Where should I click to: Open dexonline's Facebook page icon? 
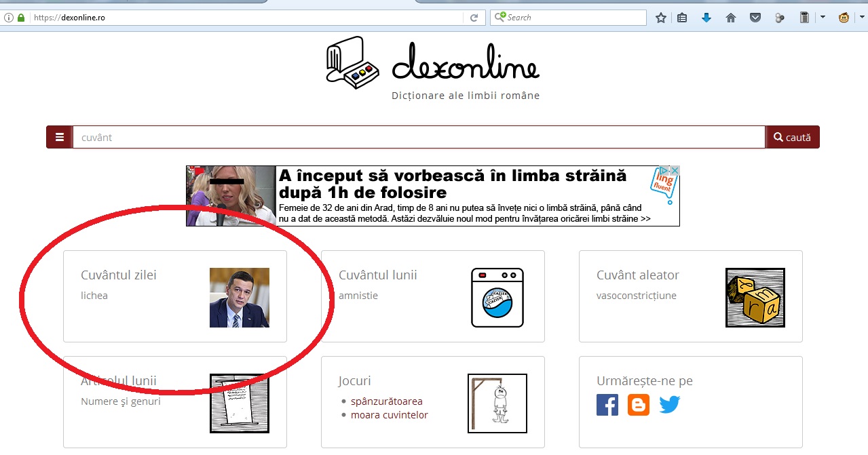607,405
